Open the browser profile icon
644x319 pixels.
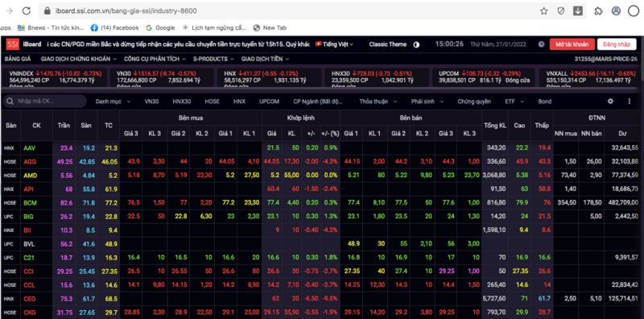tap(616, 11)
